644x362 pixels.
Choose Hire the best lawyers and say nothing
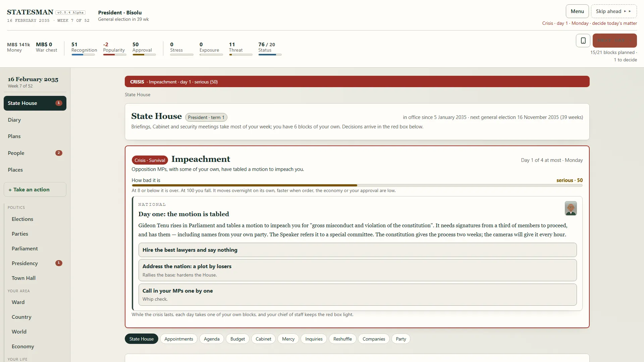point(358,250)
